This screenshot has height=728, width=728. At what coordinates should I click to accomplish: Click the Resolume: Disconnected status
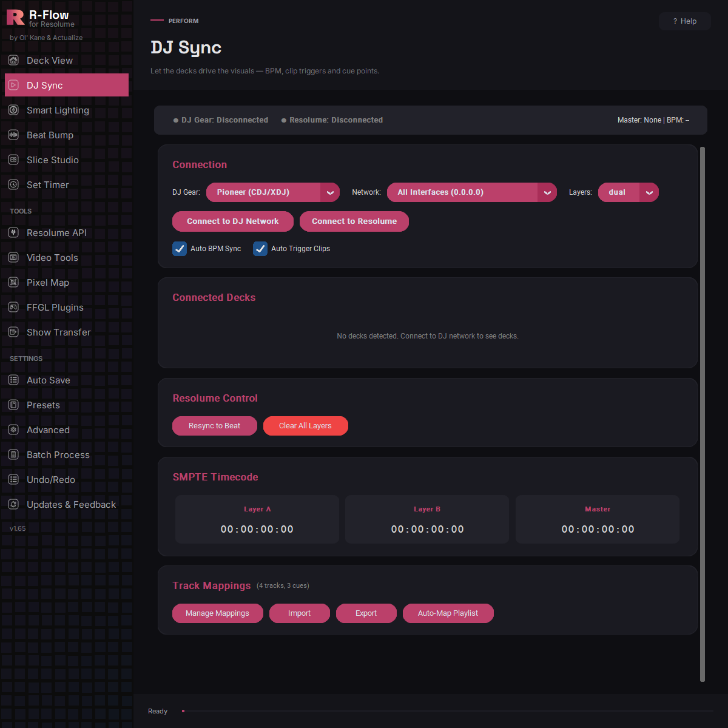click(332, 120)
